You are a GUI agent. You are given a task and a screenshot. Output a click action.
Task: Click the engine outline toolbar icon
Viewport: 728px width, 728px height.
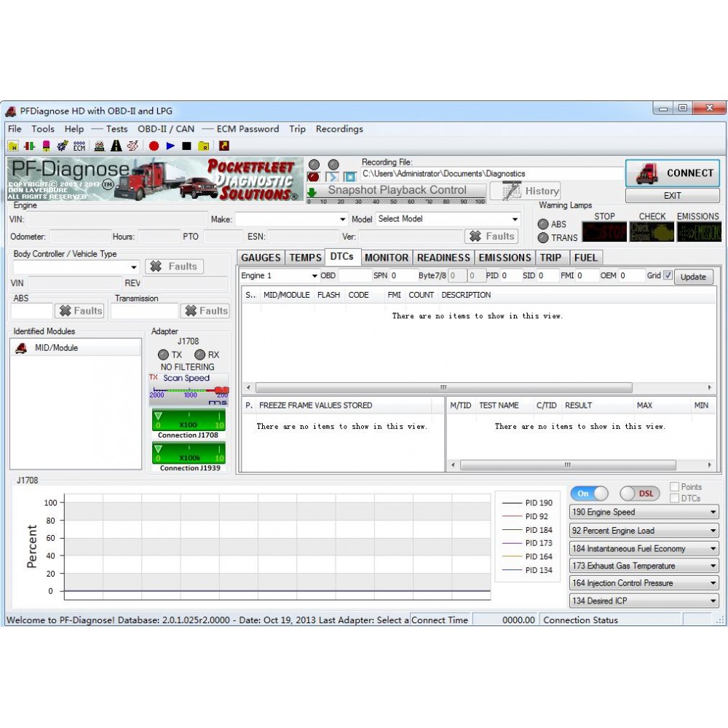click(132, 146)
